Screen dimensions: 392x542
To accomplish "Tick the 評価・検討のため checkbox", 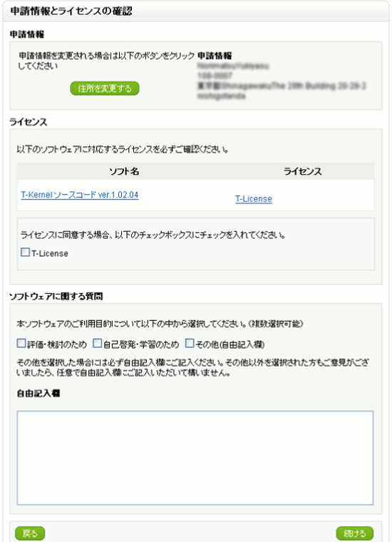I will pyautogui.click(x=21, y=343).
